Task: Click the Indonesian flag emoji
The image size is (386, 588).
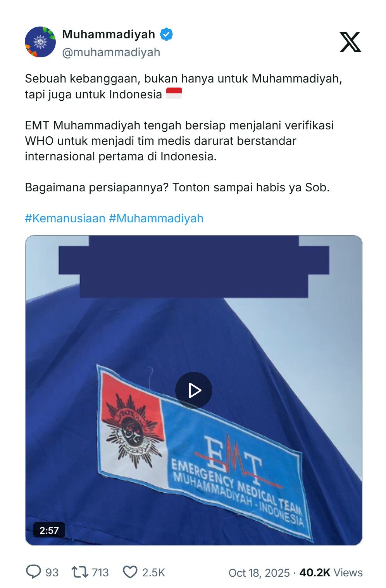Action: coord(174,94)
